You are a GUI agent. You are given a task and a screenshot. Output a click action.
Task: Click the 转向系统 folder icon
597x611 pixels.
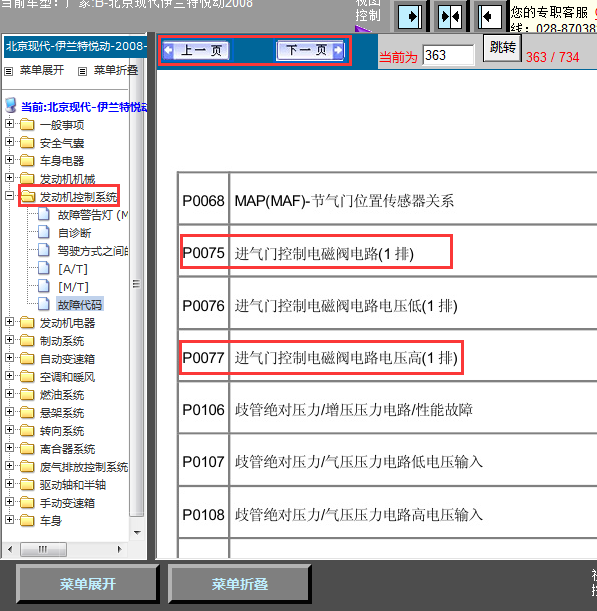click(27, 431)
